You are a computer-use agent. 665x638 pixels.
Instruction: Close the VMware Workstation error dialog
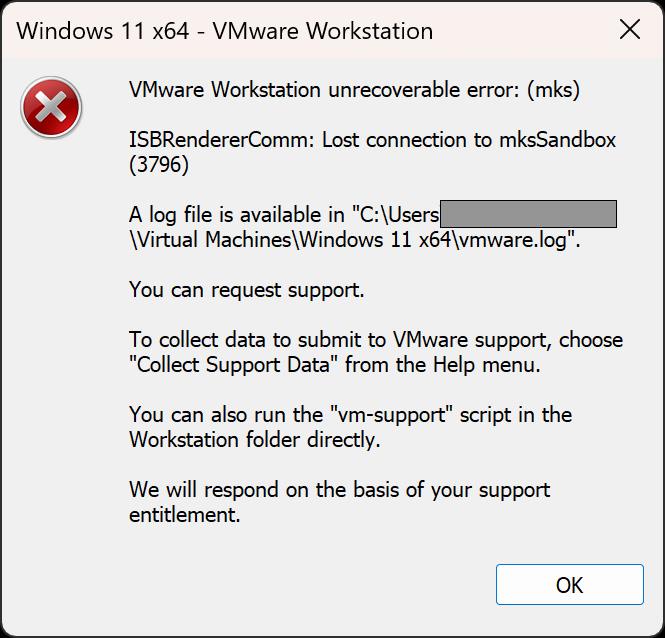[x=629, y=30]
